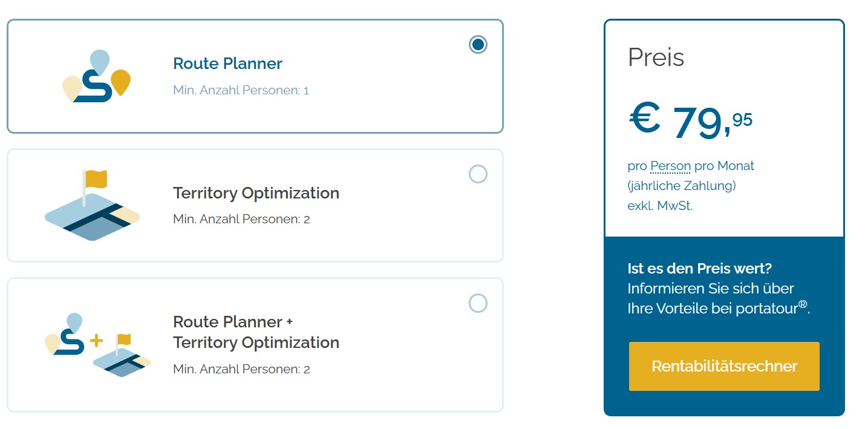Select the Territory Optimization radio button
This screenshot has width=868, height=429.
point(478,174)
